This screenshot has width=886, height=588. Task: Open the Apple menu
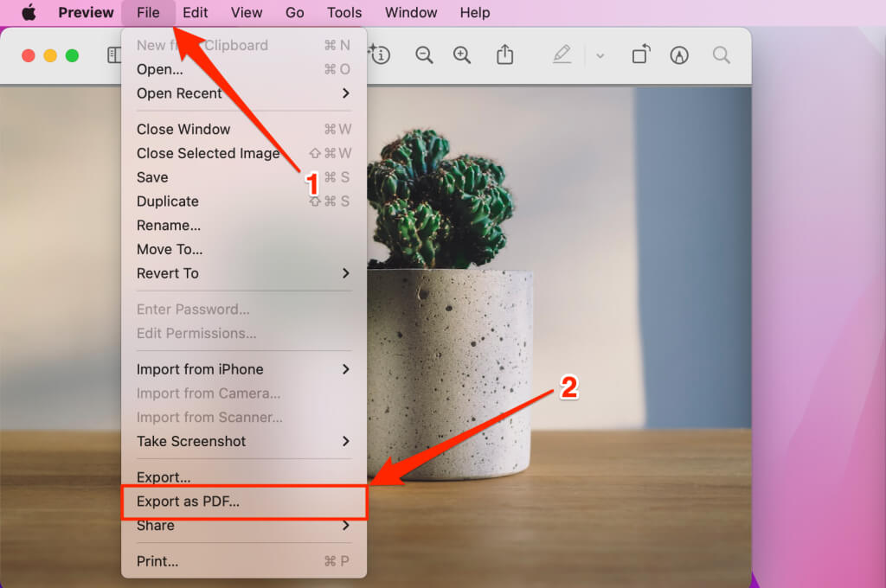29,12
